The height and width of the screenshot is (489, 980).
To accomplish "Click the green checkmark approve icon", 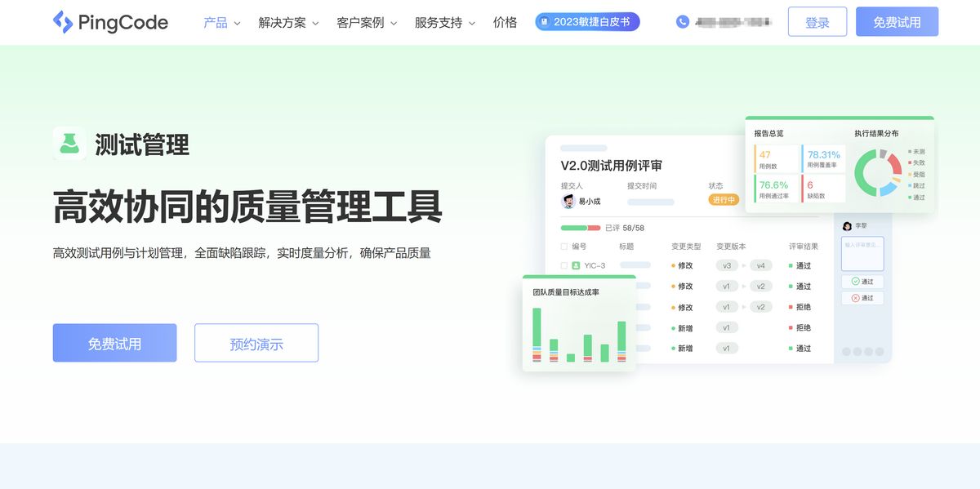I will pyautogui.click(x=855, y=281).
